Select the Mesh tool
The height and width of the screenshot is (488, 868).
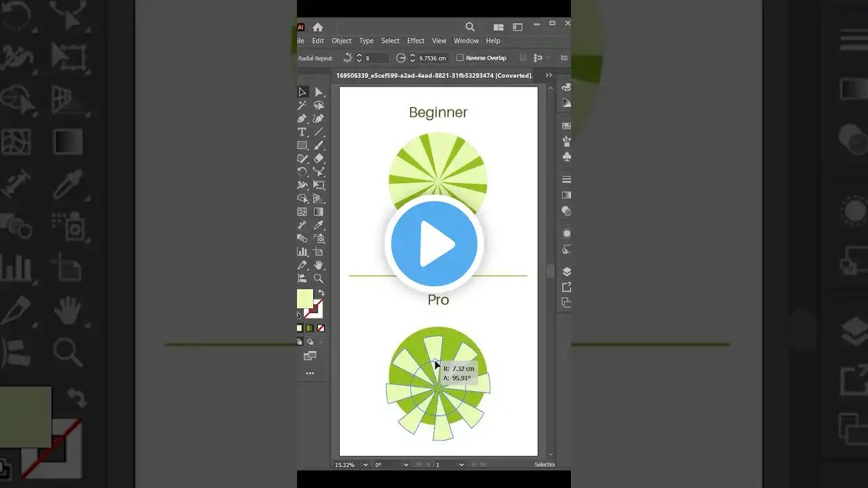pyautogui.click(x=302, y=212)
